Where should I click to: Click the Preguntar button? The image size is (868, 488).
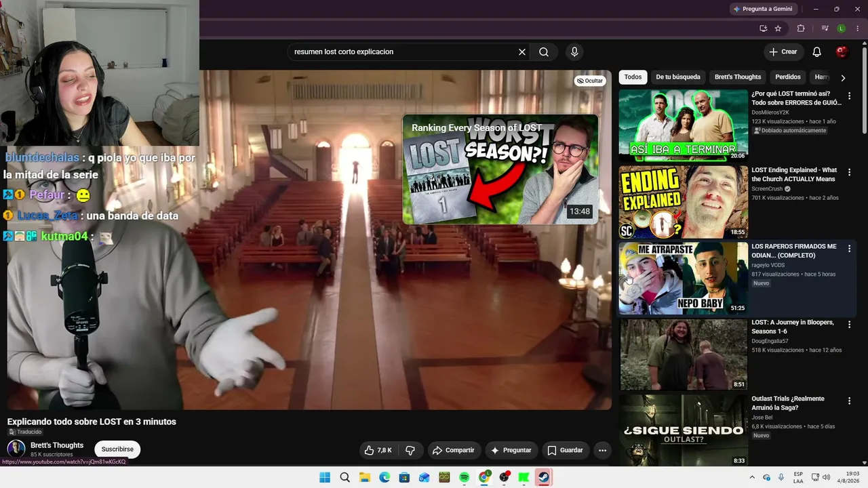point(511,450)
